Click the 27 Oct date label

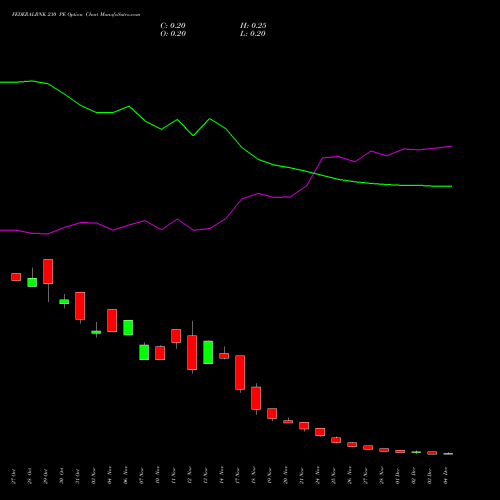tap(14, 476)
